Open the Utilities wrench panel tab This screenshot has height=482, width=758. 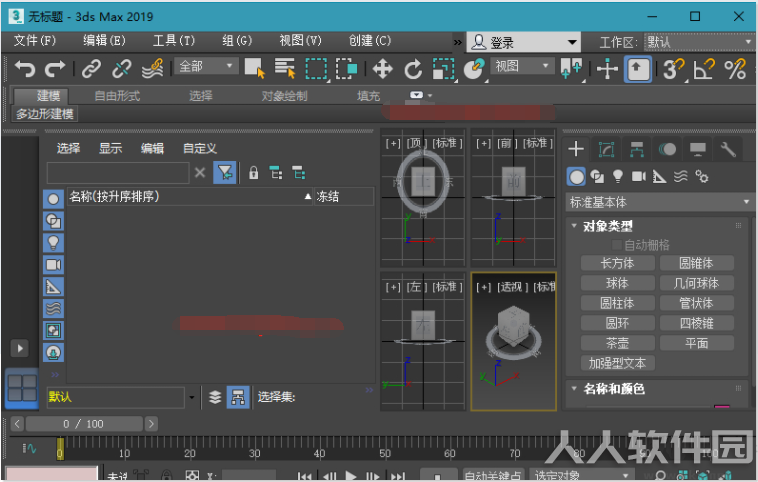pyautogui.click(x=728, y=149)
